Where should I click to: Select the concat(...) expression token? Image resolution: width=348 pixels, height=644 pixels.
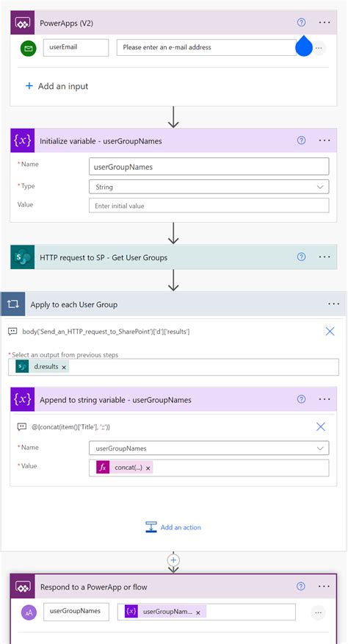click(124, 468)
